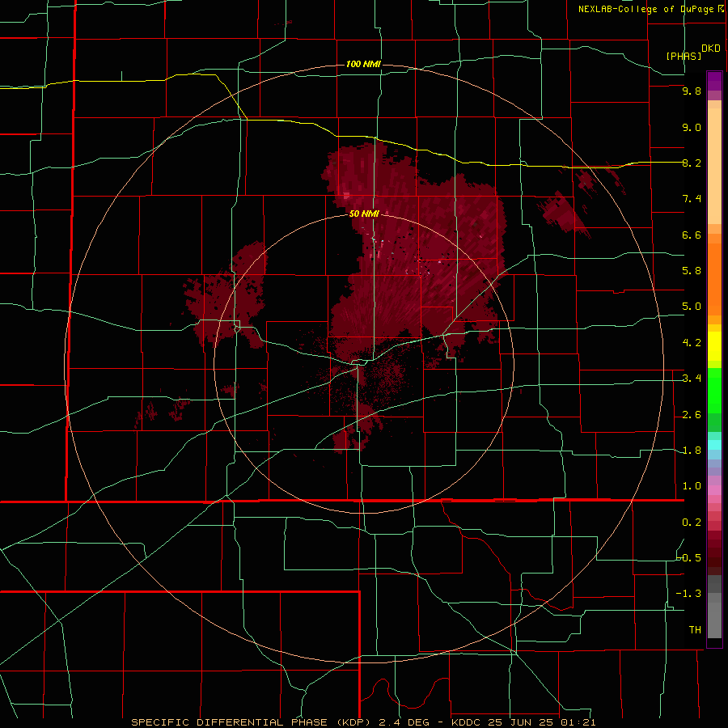This screenshot has width=728, height=728.
Task: Select the 9.0 scale value
Action: coord(692,127)
